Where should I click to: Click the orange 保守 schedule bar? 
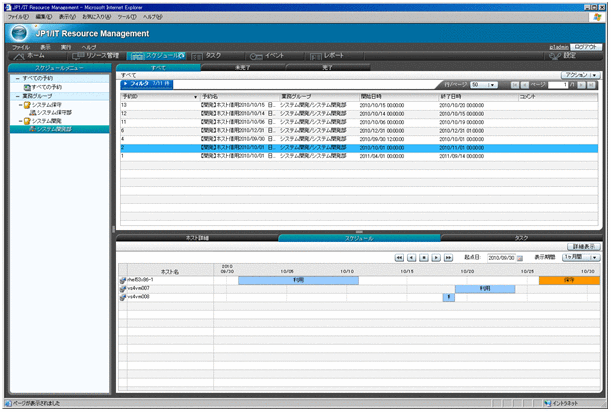[569, 280]
